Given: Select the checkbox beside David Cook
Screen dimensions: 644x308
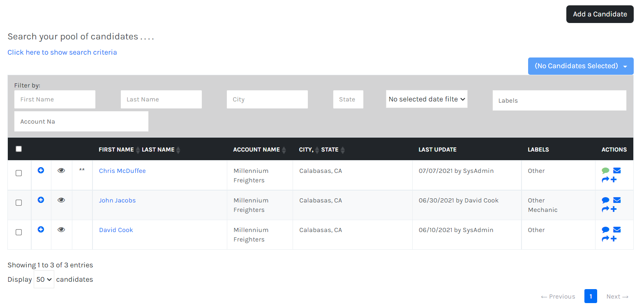Looking at the screenshot, I should tap(18, 232).
